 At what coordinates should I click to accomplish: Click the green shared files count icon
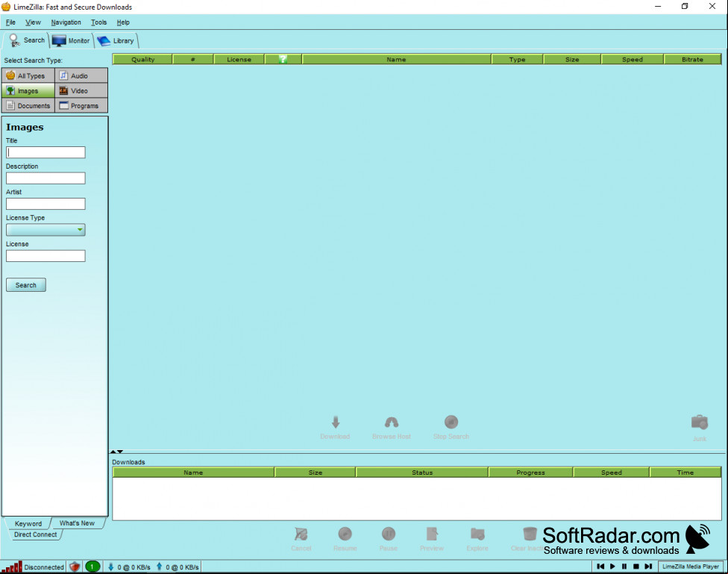tap(92, 567)
